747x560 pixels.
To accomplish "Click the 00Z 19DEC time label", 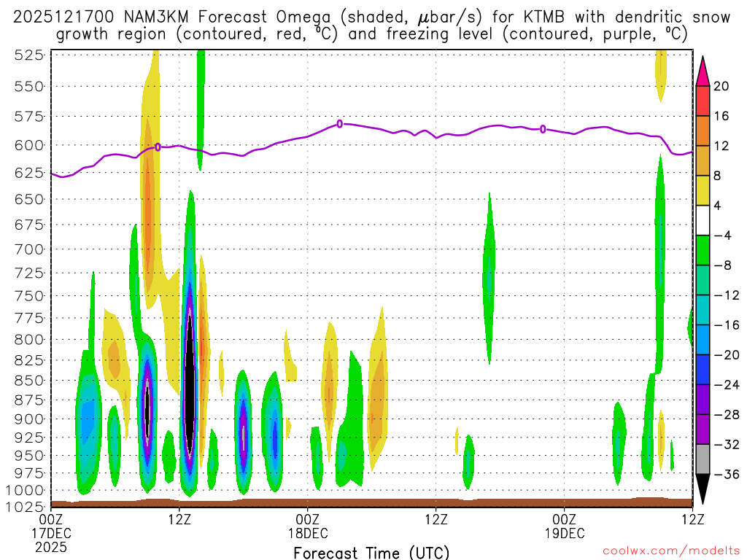I will 565,526.
